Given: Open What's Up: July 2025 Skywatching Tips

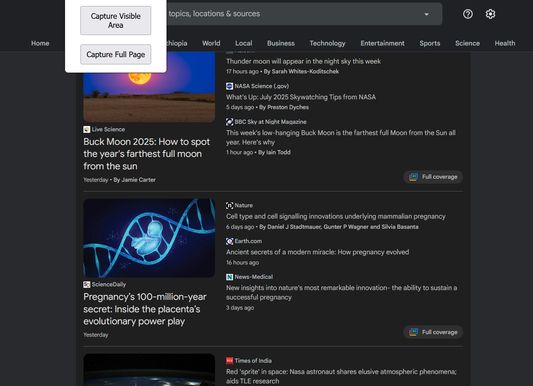Looking at the screenshot, I should pos(301,97).
